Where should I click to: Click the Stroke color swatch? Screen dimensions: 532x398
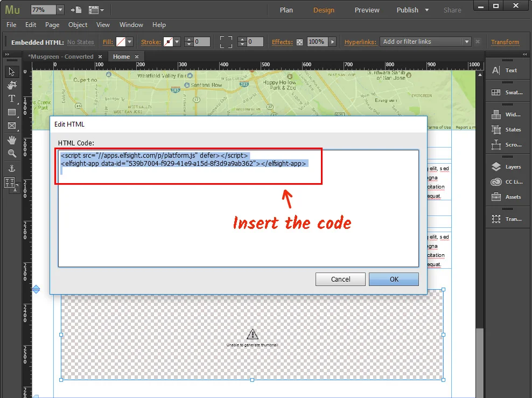(x=169, y=41)
